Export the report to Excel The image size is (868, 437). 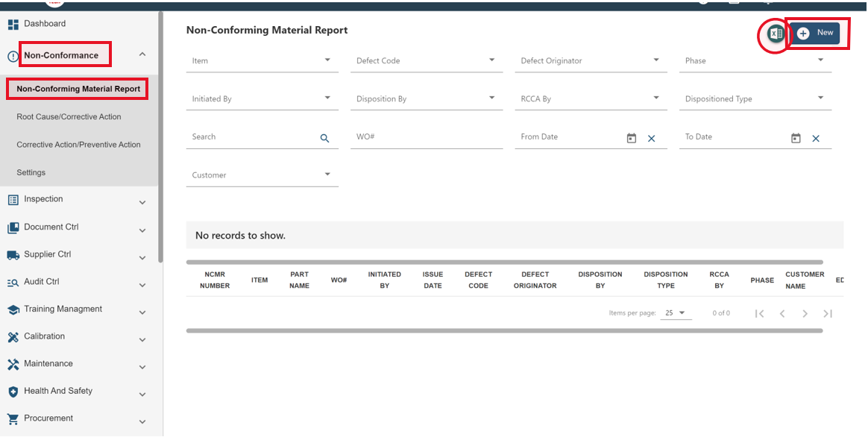(773, 34)
